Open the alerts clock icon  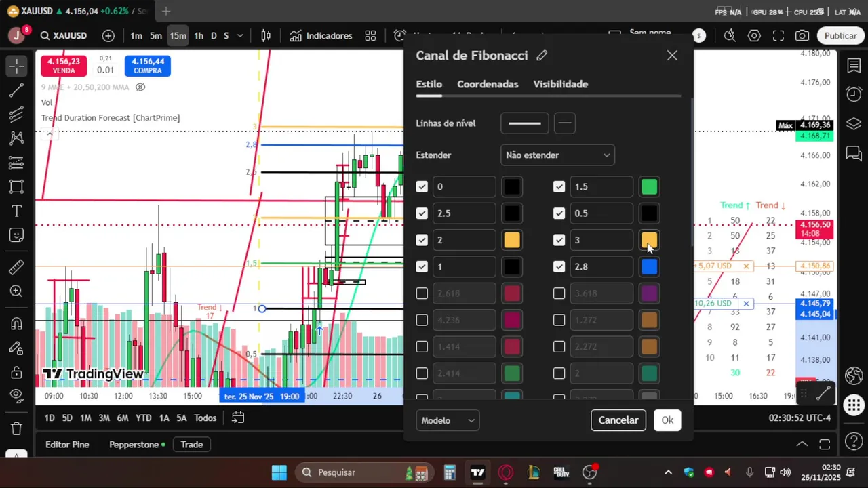(x=854, y=94)
